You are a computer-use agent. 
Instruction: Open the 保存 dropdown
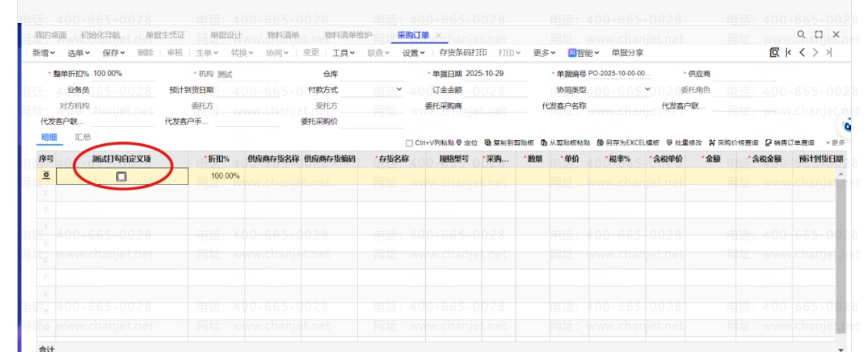(x=114, y=53)
